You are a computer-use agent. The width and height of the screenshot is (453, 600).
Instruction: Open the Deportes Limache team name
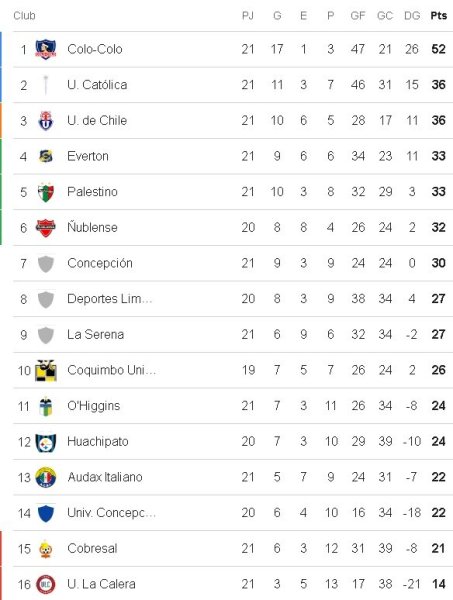pyautogui.click(x=109, y=299)
